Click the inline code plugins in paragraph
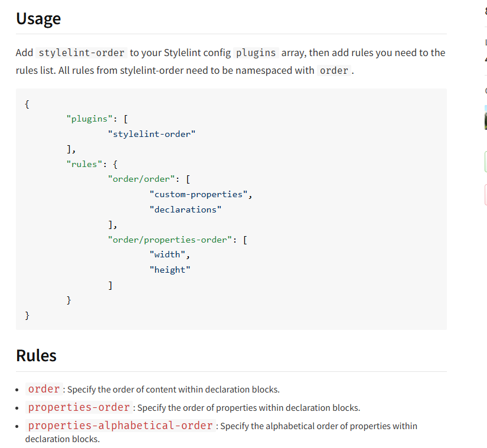The height and width of the screenshot is (448, 487). 256,53
